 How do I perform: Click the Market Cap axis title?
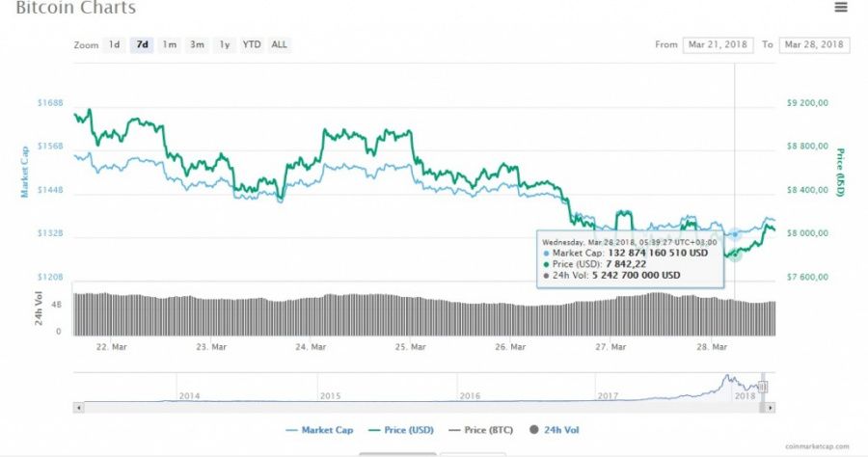pos(24,172)
